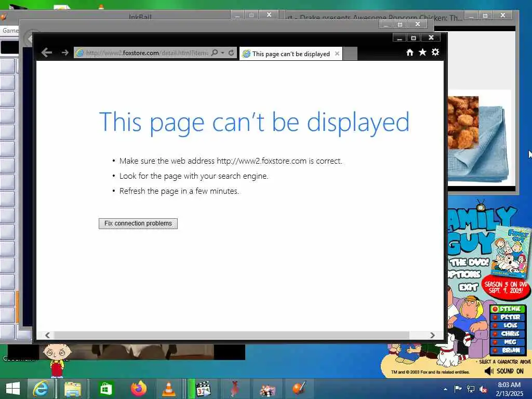Open the Game menu in InkBall window
This screenshot has height=399, width=532.
pos(10,31)
